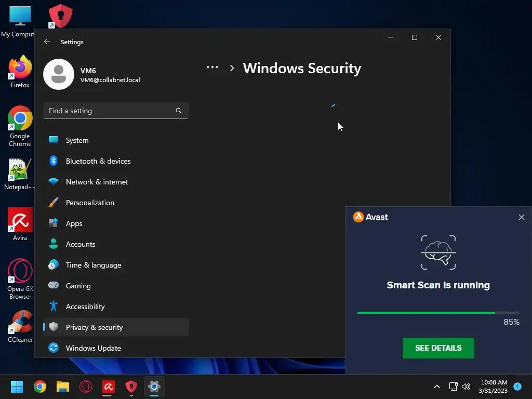Click the Smart Scan progress bar

[438, 312]
